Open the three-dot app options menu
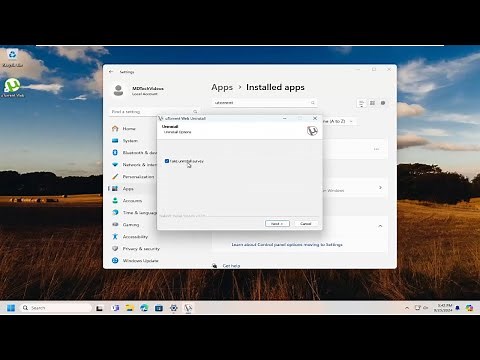480x360 pixels. coord(376,149)
